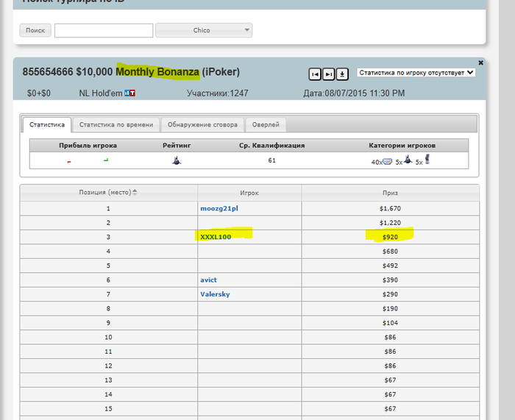Go to next tournament icon
The image size is (515, 420).
(x=328, y=74)
